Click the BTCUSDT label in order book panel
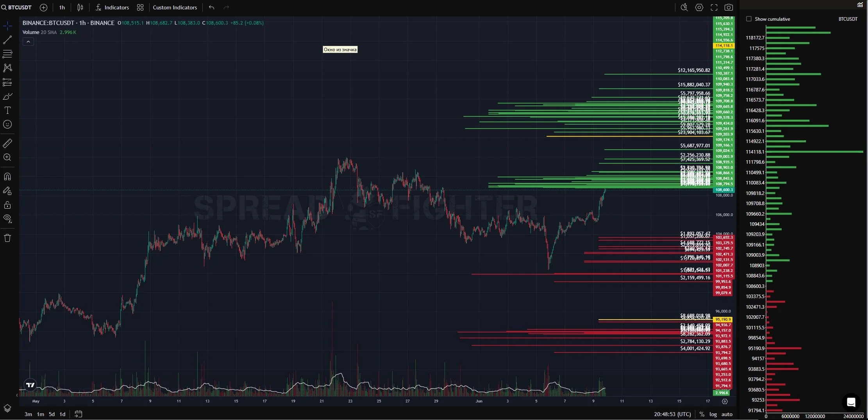Viewport: 868px width, 420px height. click(848, 19)
